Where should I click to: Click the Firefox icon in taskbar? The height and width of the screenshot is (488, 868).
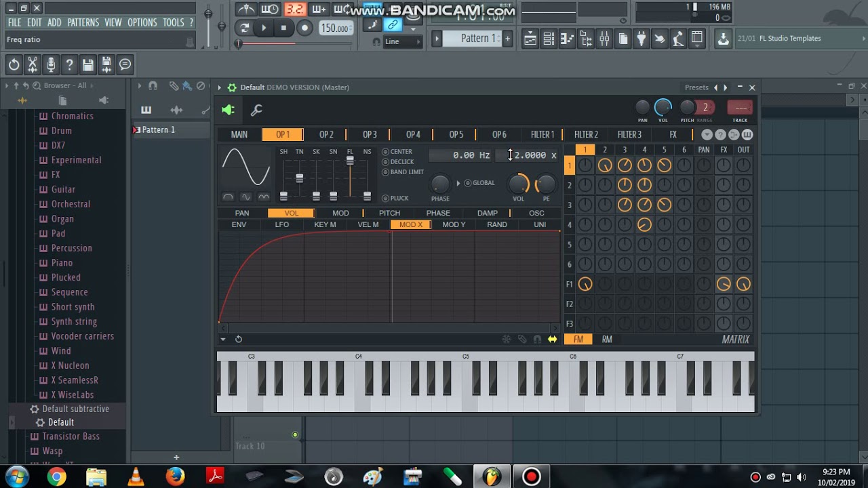click(176, 476)
